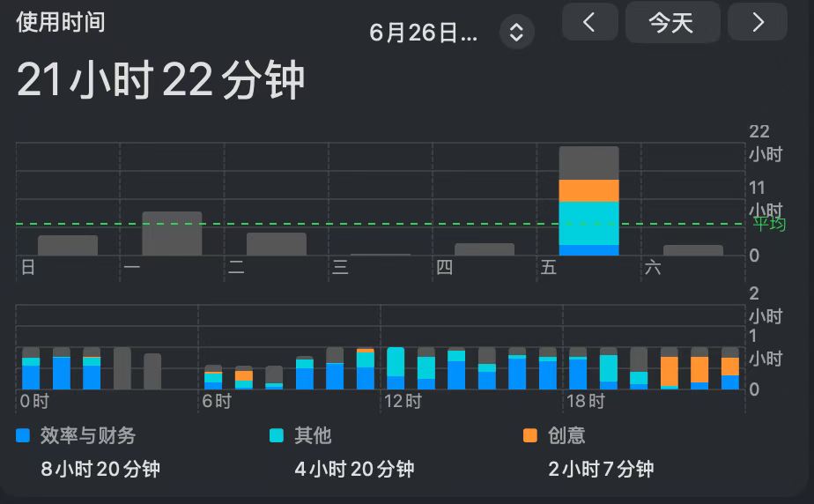Click the blue 效率与财务 legend swatch
The image size is (814, 504).
23,435
